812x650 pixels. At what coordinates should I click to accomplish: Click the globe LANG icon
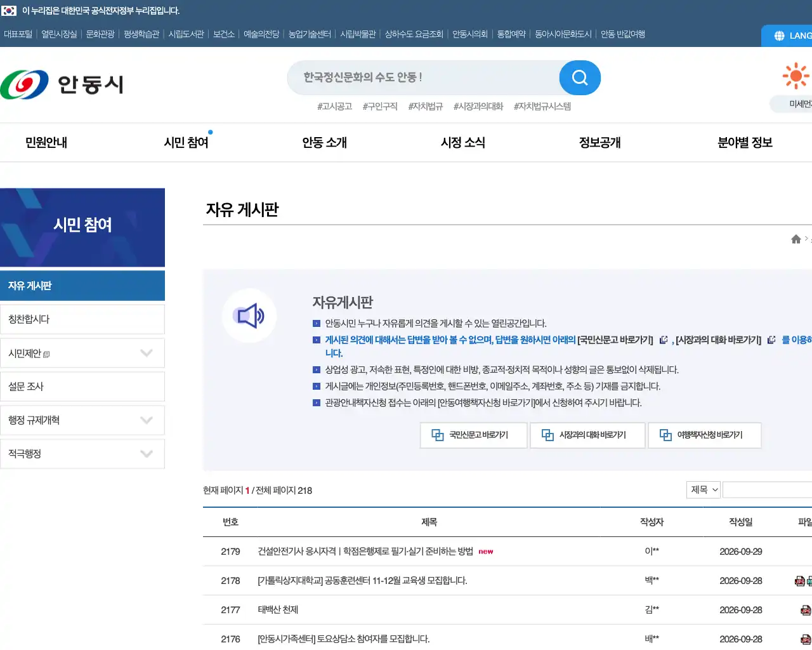coord(779,36)
